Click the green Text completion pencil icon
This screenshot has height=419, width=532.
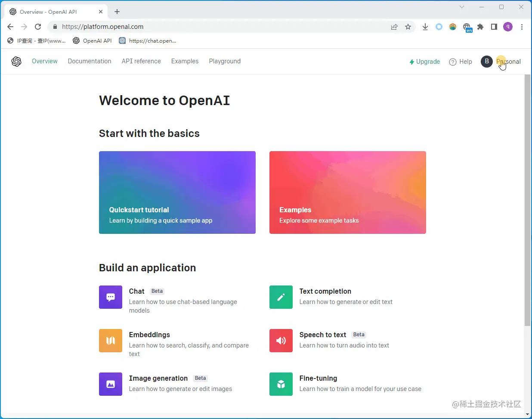pyautogui.click(x=281, y=297)
